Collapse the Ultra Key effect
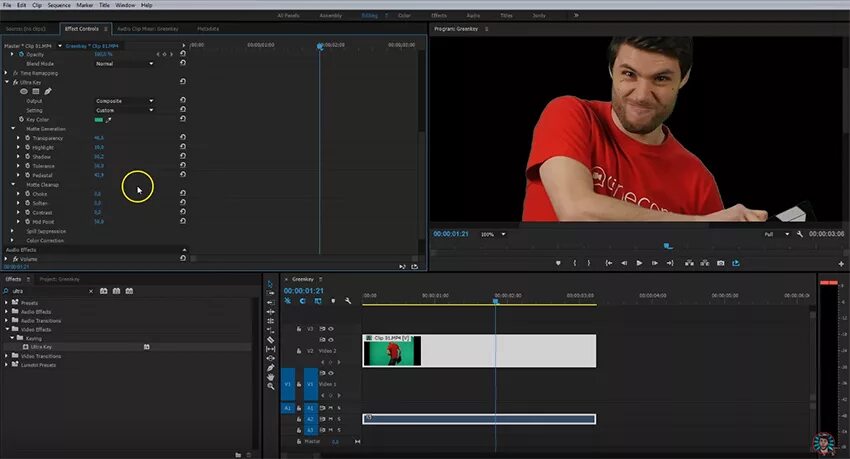Image resolution: width=850 pixels, height=459 pixels. (x=7, y=82)
